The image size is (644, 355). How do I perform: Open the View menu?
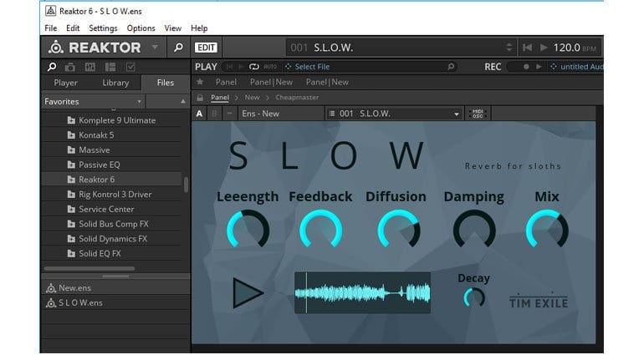pos(173,28)
